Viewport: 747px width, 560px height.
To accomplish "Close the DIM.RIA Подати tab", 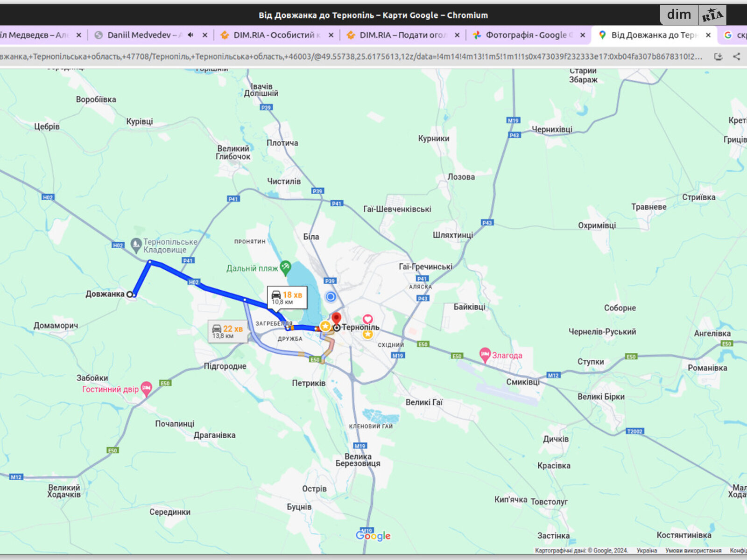I will 457,35.
